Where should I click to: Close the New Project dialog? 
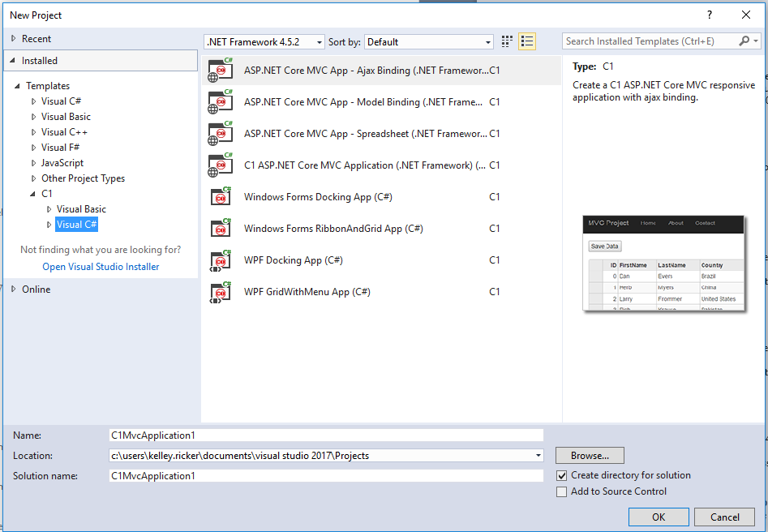pyautogui.click(x=746, y=15)
